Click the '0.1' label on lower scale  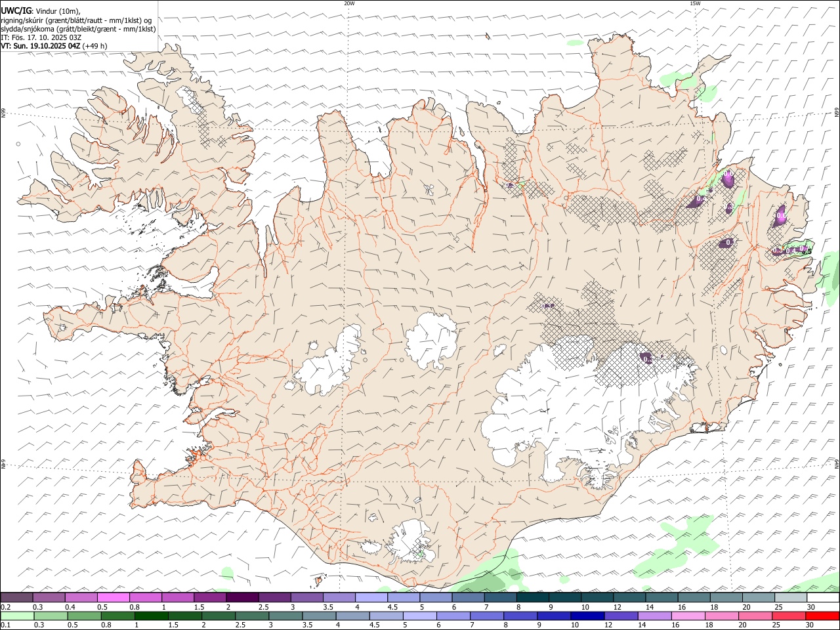pos(5,625)
